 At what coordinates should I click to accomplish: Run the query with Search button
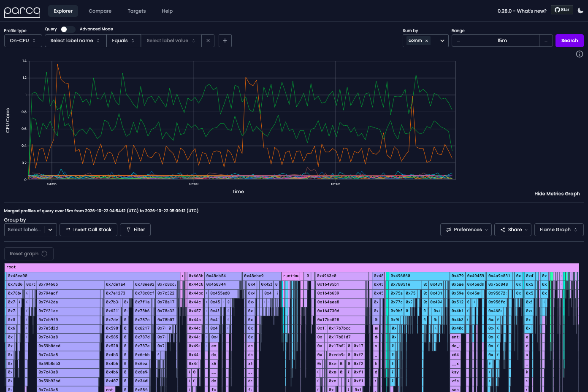click(x=569, y=41)
